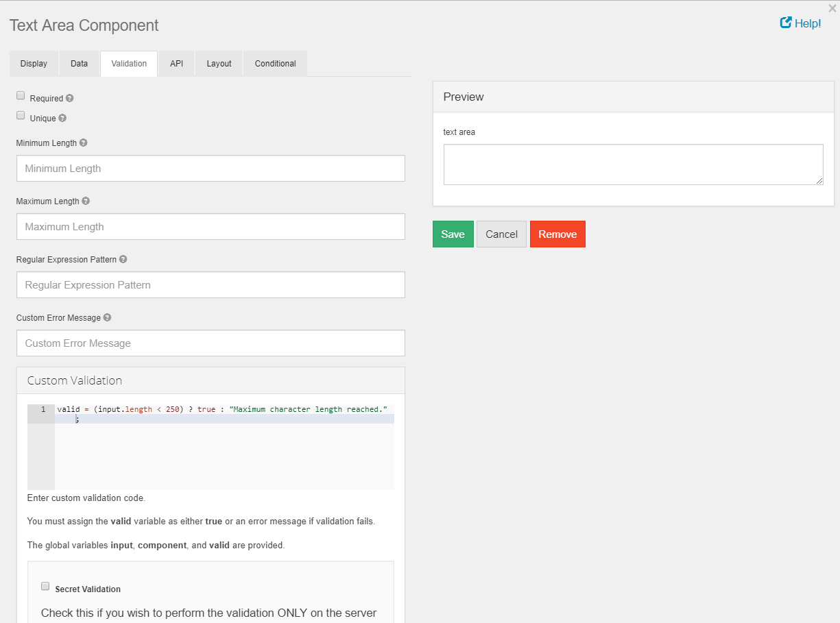
Task: Switch to the Display tab
Action: pyautogui.click(x=34, y=64)
